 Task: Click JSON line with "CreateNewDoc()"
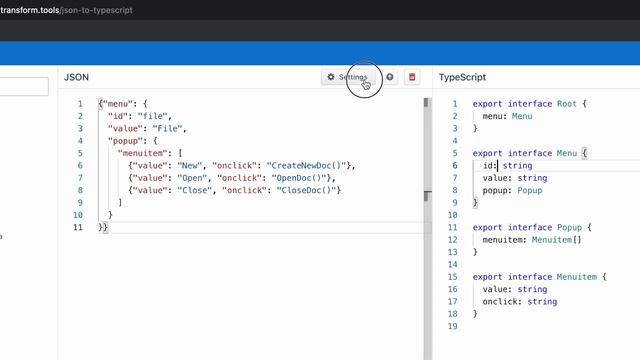tap(242, 165)
